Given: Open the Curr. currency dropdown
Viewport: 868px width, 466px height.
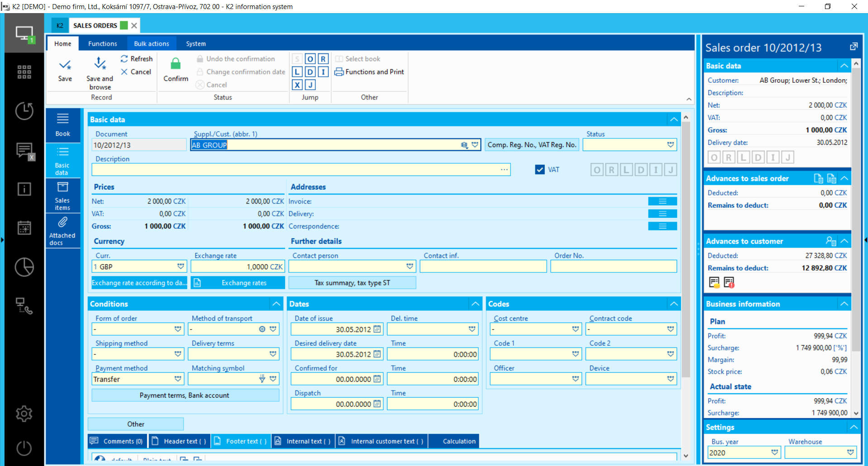Looking at the screenshot, I should pyautogui.click(x=181, y=266).
